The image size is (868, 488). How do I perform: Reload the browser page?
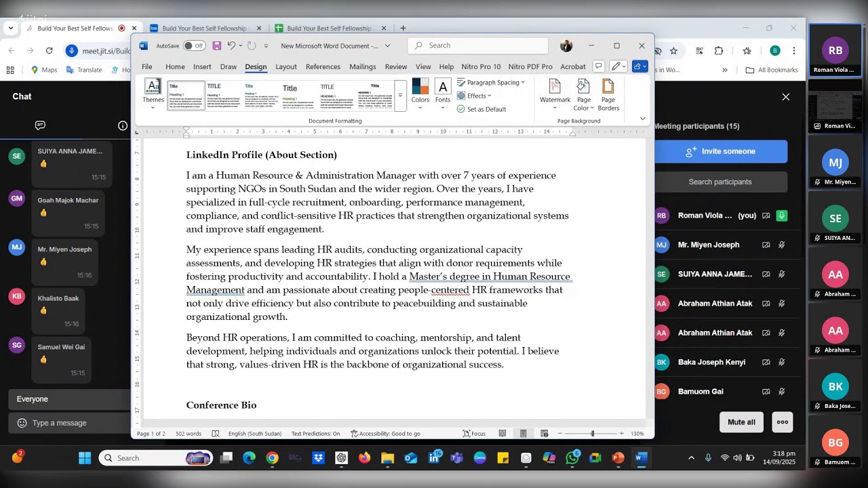(x=49, y=51)
